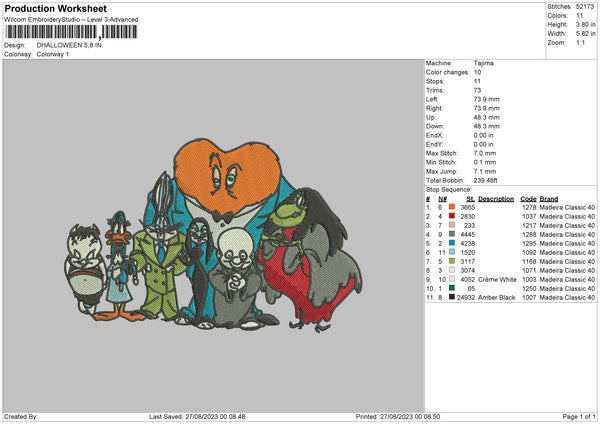Screen dimensions: 600x424
Task: Click the 'Production Worksheet' title
Action: coord(55,8)
